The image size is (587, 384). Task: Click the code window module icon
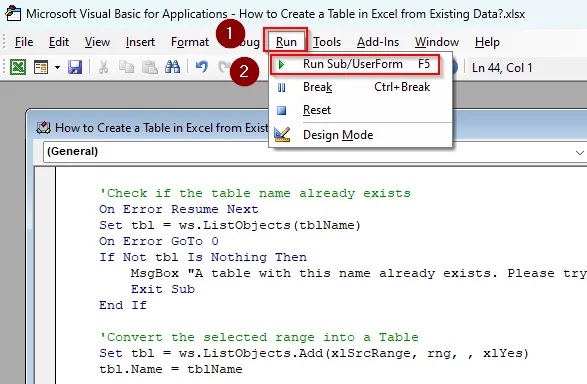pyautogui.click(x=43, y=127)
